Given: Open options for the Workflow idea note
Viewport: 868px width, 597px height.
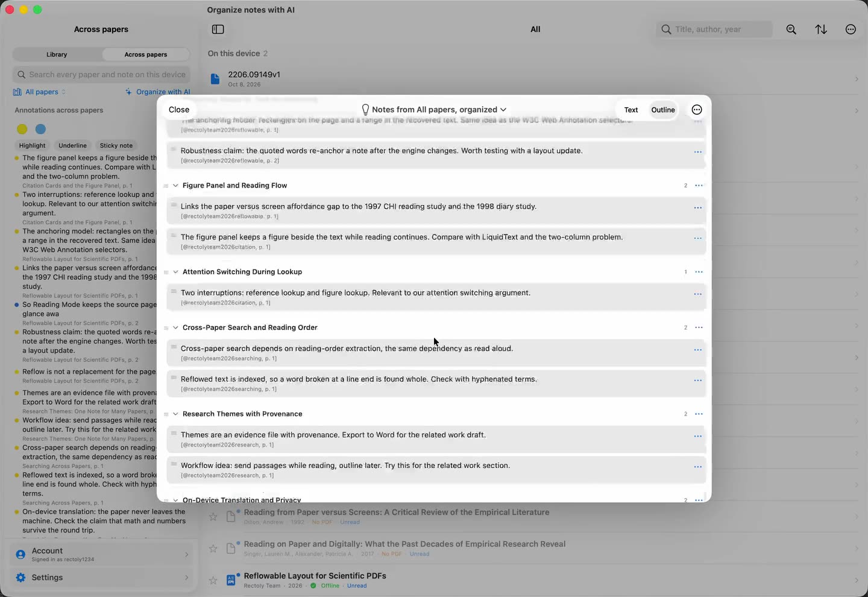Looking at the screenshot, I should tap(697, 467).
